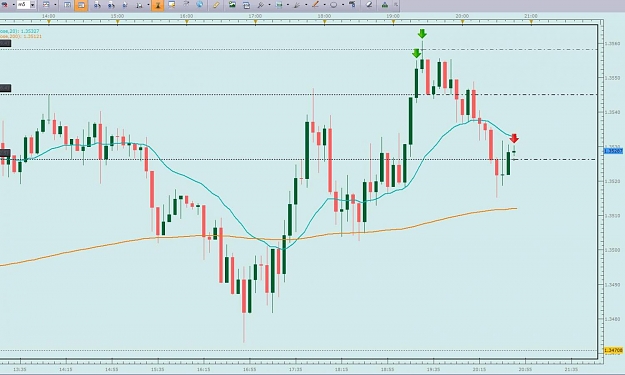Image resolution: width=625 pixels, height=375 pixels.
Task: Open dropdown next to the ellipse tool
Action: click(342, 5)
